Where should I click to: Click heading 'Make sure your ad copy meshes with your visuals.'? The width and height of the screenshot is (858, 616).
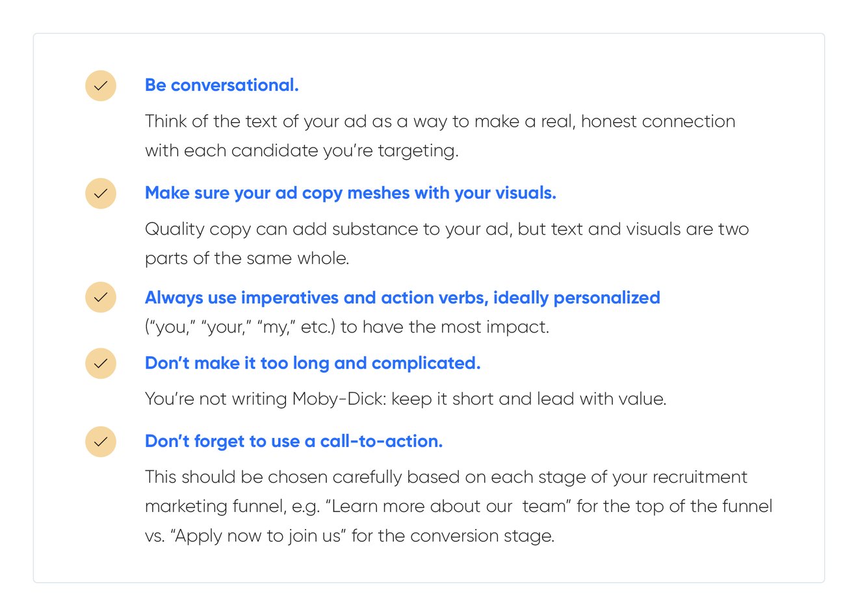350,193
